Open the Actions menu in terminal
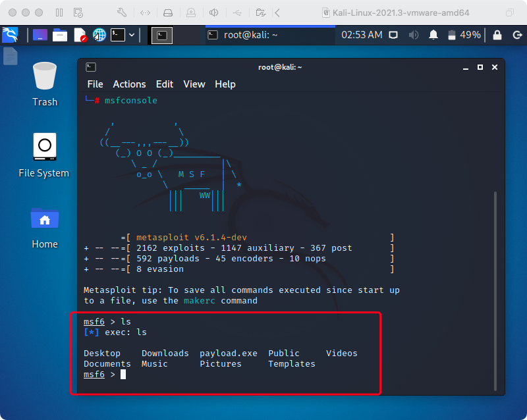This screenshot has width=527, height=420. (x=129, y=84)
